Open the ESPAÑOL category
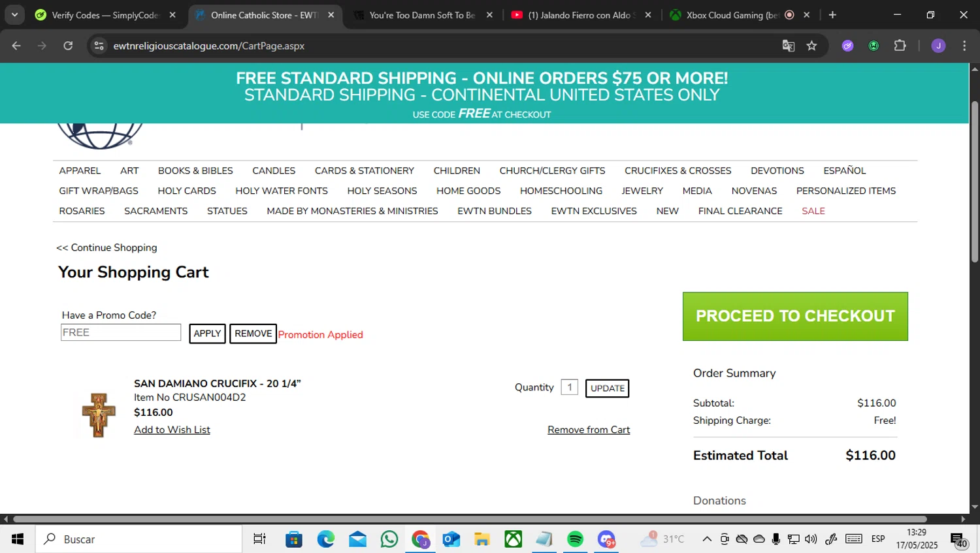This screenshot has height=553, width=980. click(x=844, y=170)
